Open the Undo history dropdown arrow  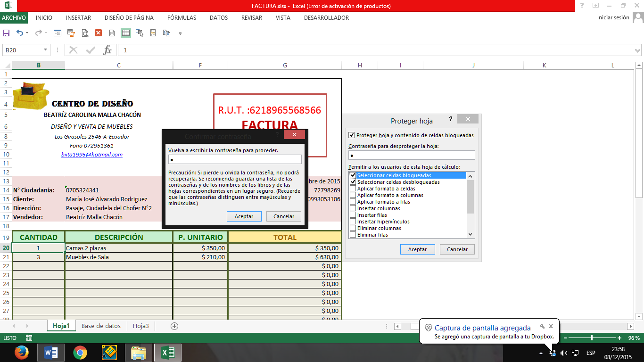27,33
